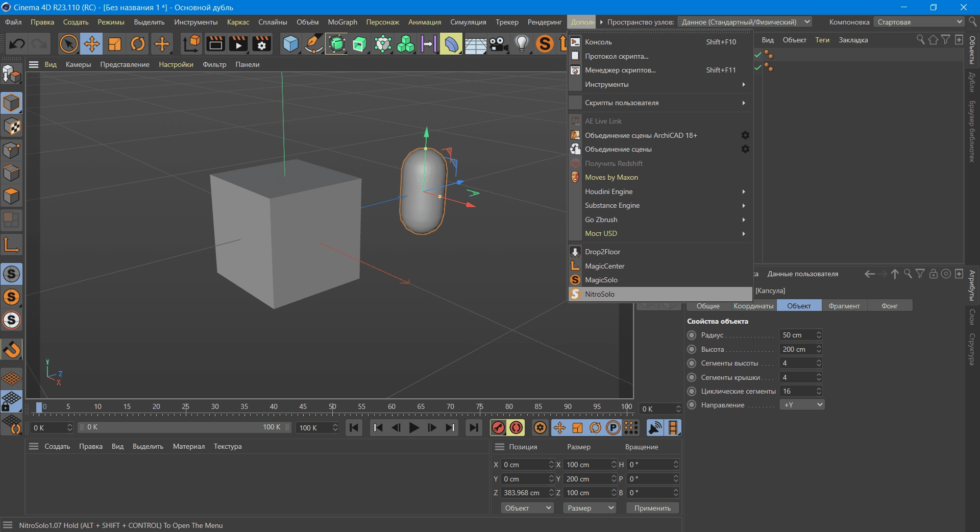Expand the Инструменты submenu
980x532 pixels.
coord(660,84)
